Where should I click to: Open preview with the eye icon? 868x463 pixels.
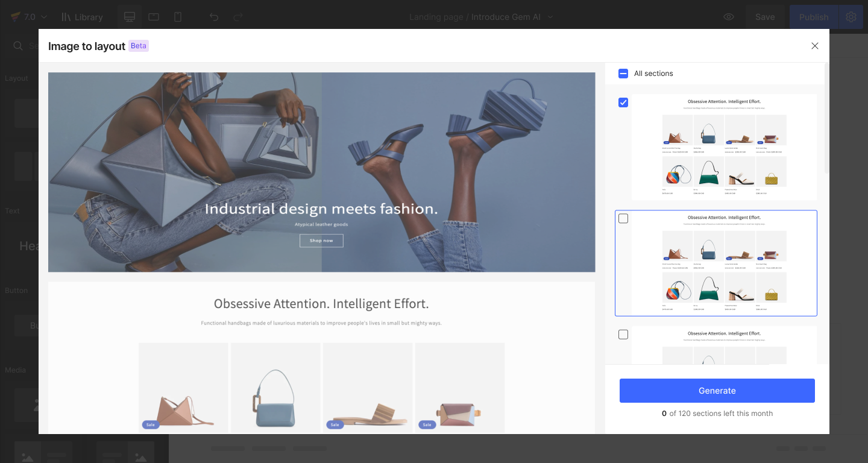(x=728, y=17)
